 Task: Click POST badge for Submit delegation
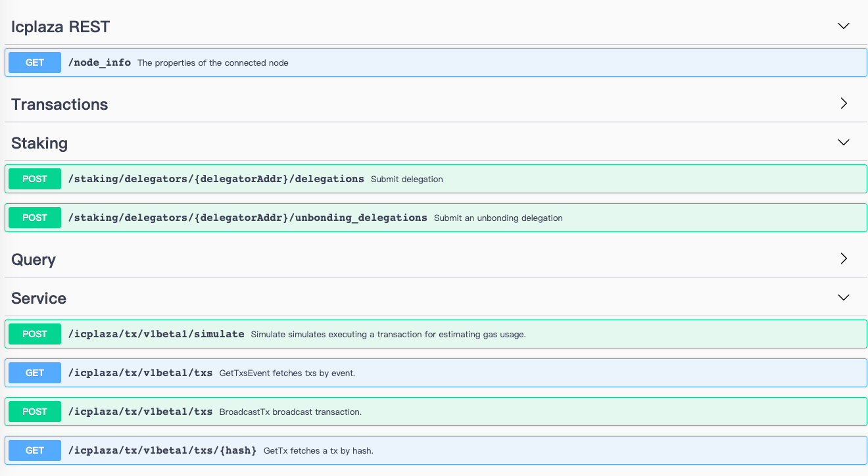pyautogui.click(x=35, y=179)
